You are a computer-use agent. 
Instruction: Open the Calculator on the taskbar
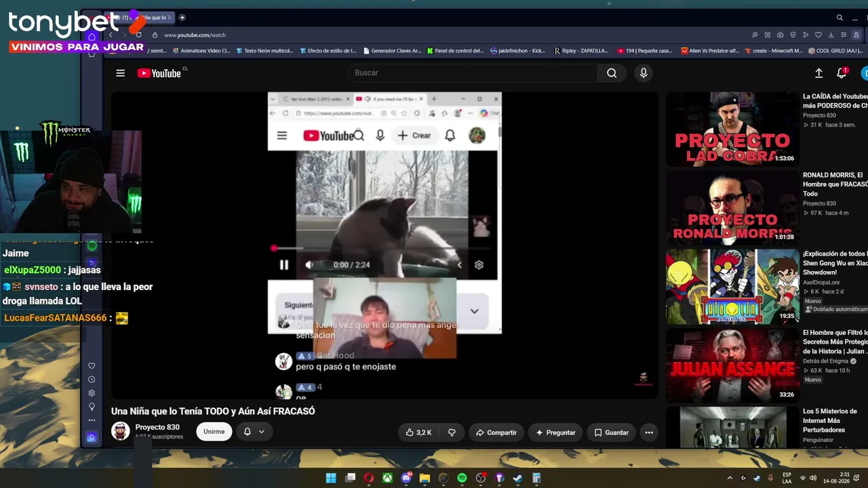pyautogui.click(x=536, y=478)
